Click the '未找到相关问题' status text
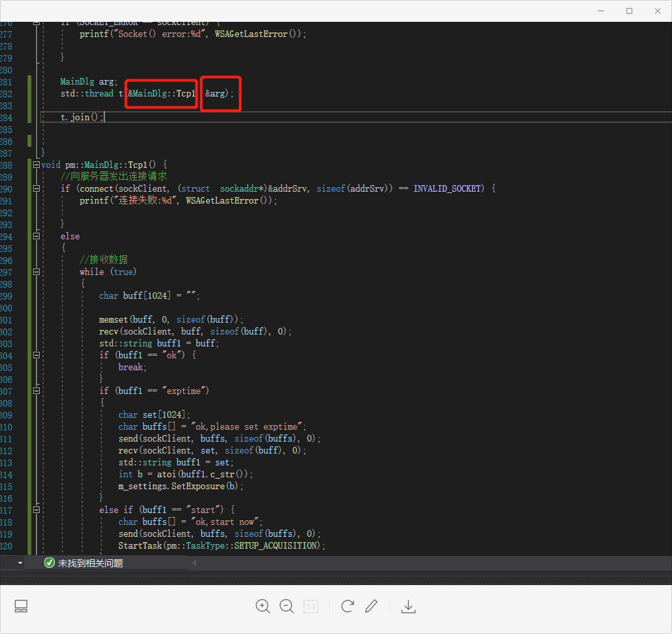672x634 pixels. coord(91,563)
